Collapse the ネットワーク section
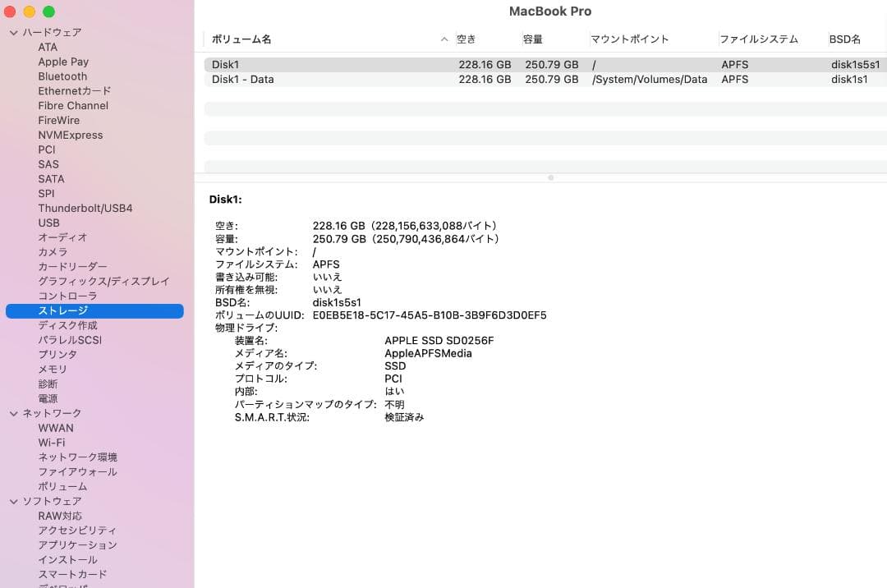 [13, 413]
